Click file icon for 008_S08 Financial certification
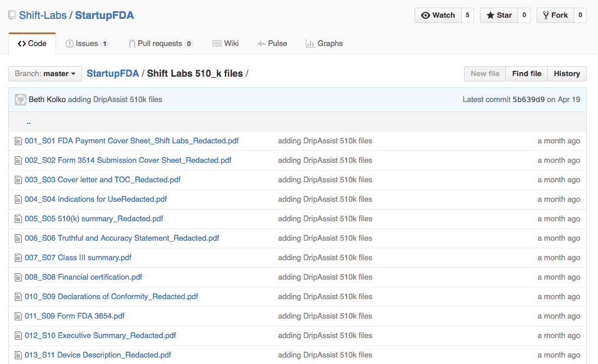This screenshot has height=364, width=598. point(18,277)
